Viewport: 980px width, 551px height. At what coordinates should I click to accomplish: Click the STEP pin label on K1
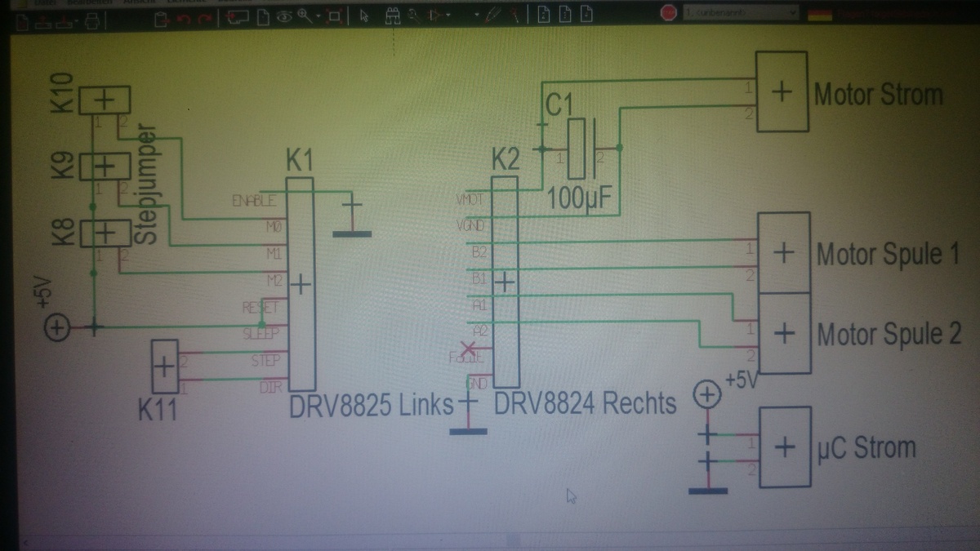click(265, 361)
